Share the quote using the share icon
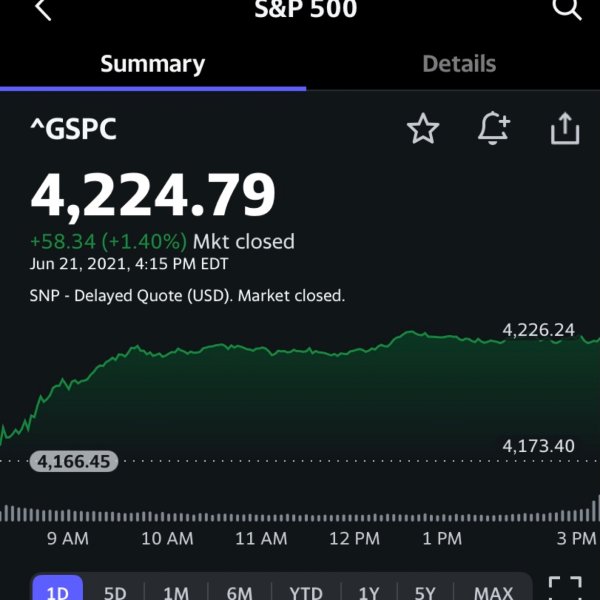Screen dimensions: 600x600 pos(565,129)
